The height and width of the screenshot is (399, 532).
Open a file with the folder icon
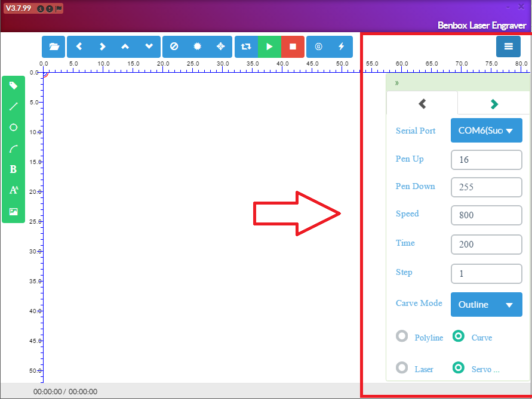click(54, 47)
